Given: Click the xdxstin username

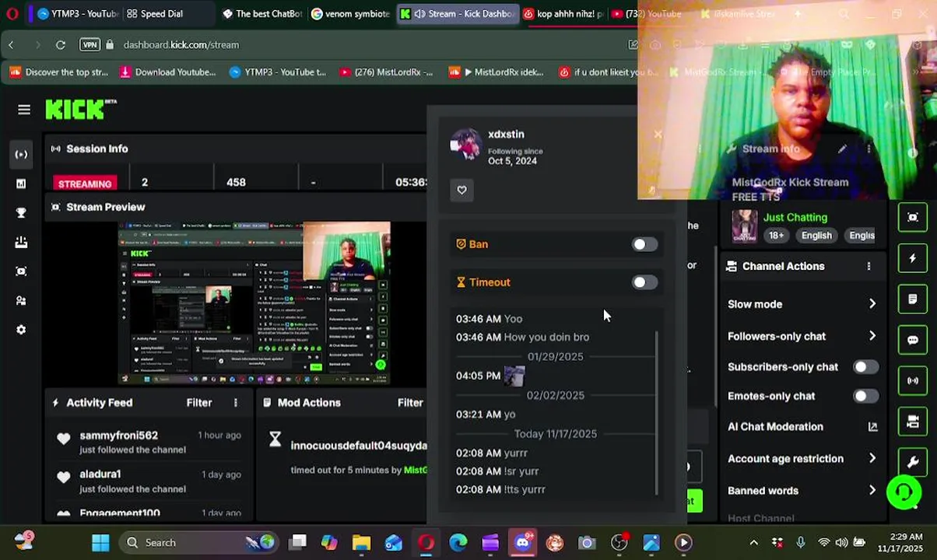Looking at the screenshot, I should tap(506, 135).
